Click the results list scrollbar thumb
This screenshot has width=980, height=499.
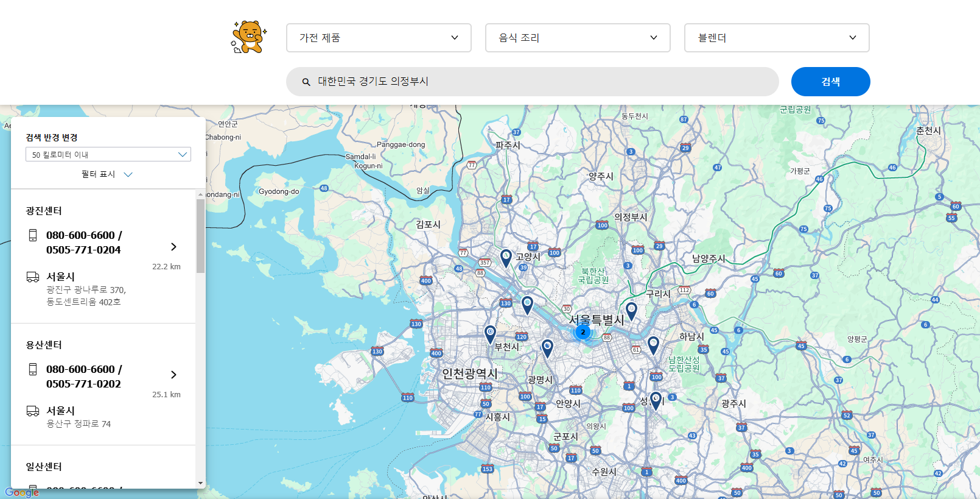click(x=200, y=236)
